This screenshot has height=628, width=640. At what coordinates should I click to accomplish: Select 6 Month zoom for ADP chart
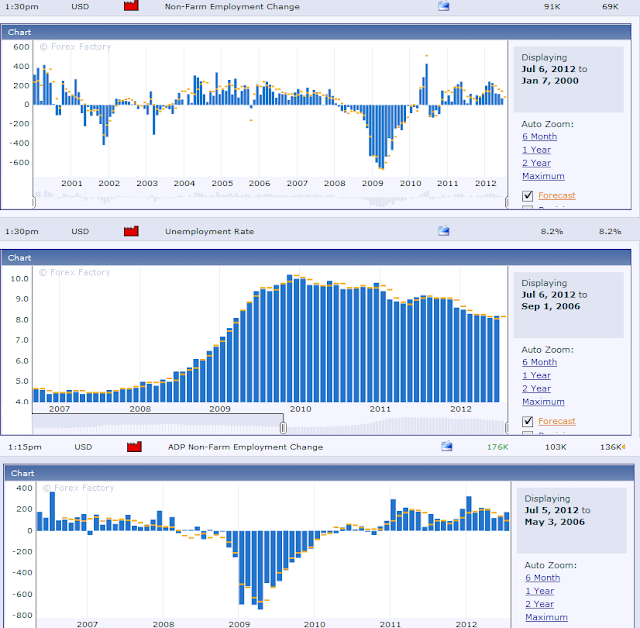(x=542, y=577)
